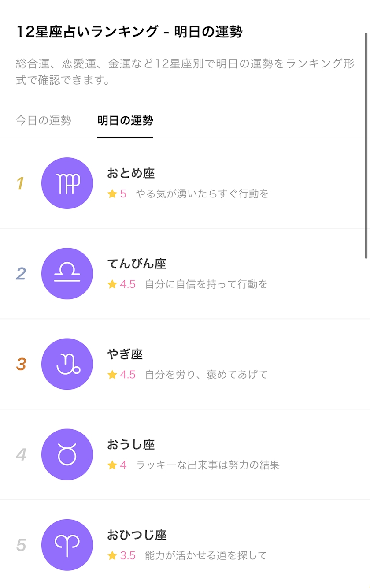Select the 明日の運勢 tab
Screen dimensions: 370x588
coord(125,121)
